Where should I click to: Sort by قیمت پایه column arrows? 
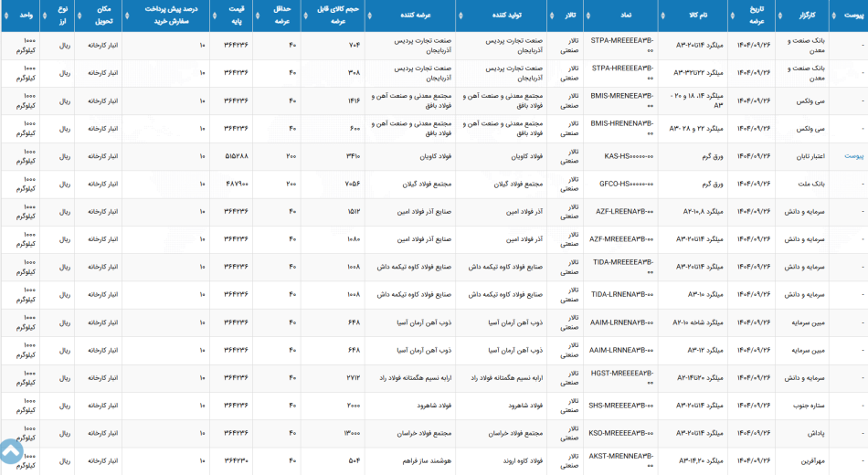(x=215, y=16)
